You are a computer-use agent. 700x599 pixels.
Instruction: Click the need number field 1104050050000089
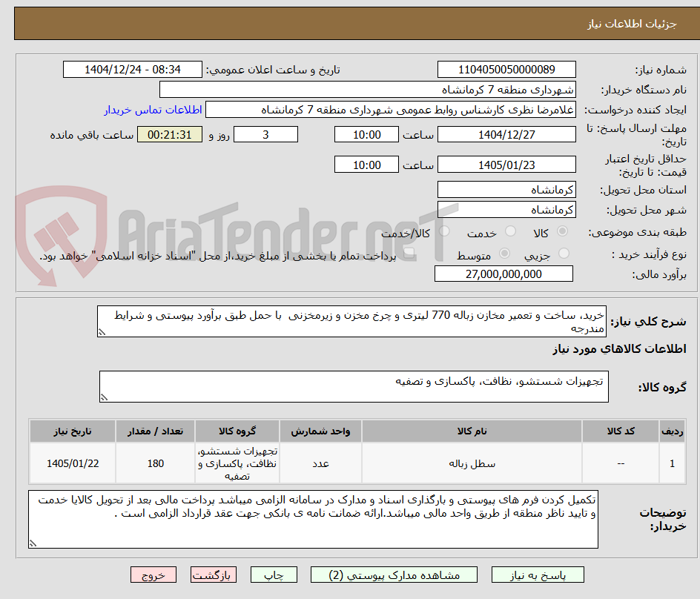coord(506,70)
